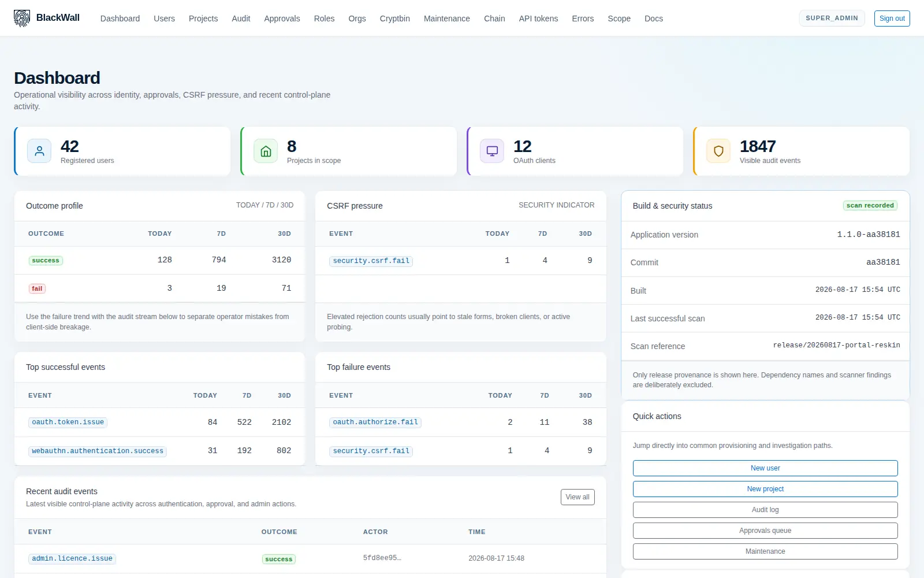Click the release/20260817-portal-reskin scan reference
924x578 pixels.
click(836, 346)
